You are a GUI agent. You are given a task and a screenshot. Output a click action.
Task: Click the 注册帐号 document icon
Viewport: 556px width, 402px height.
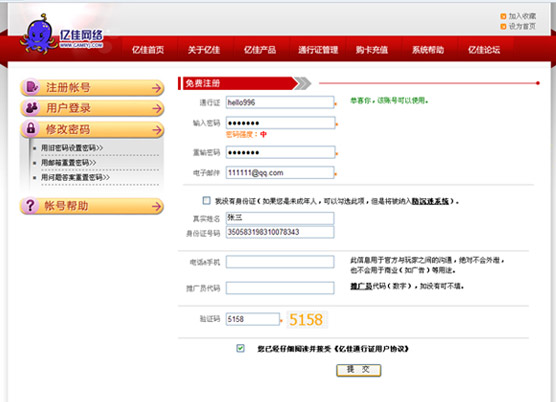coord(32,87)
